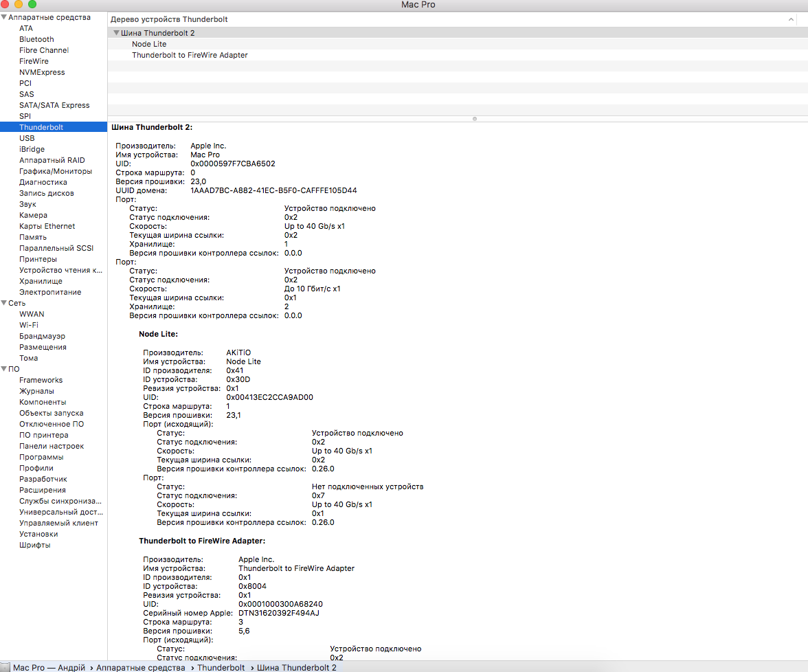Select Fibre Channel in the sidebar
This screenshot has width=808, height=672.
pos(44,50)
